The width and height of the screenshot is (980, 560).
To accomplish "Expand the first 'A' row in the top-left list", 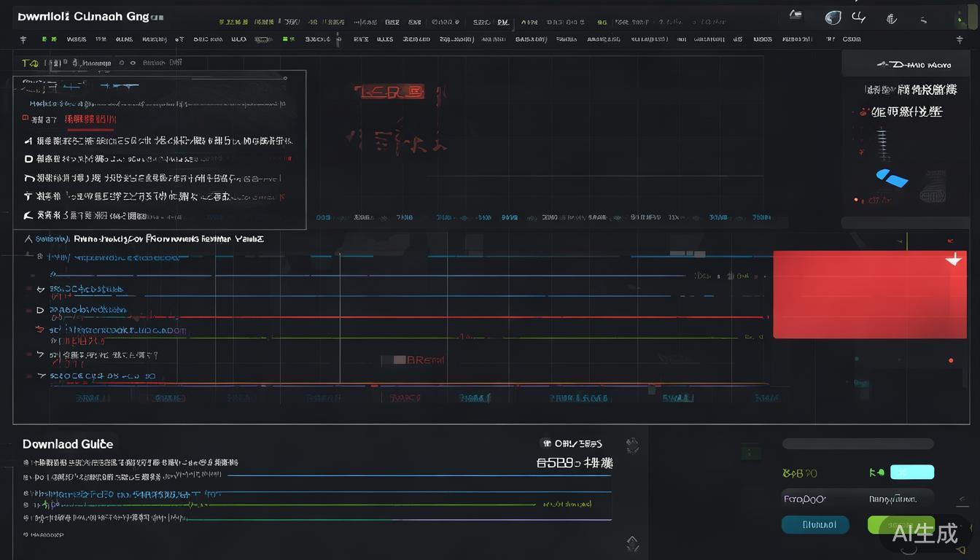I will 28,141.
